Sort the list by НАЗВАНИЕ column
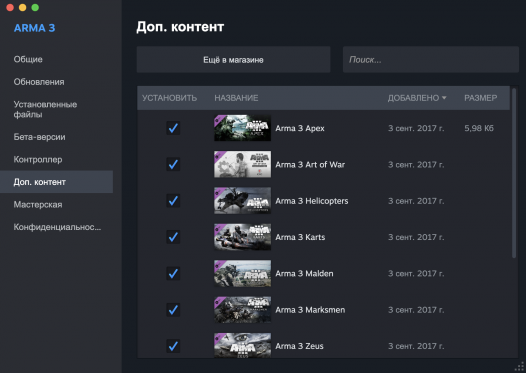This screenshot has height=373, width=526. pos(236,98)
